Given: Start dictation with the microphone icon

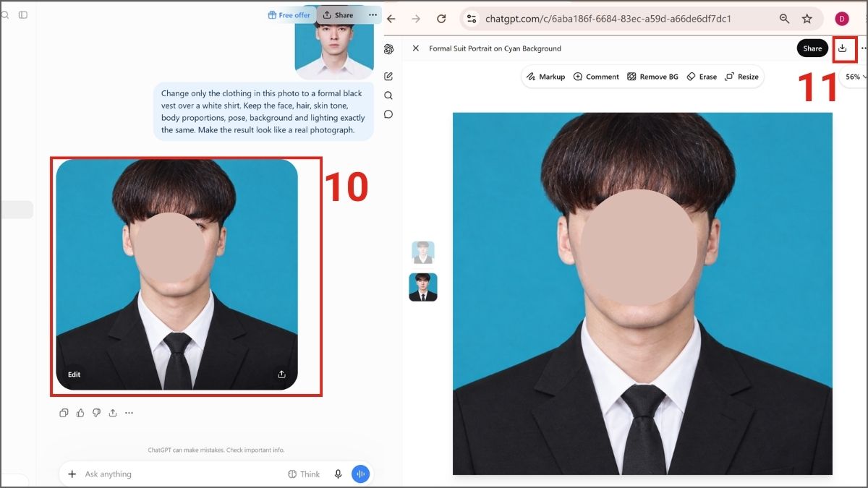Looking at the screenshot, I should 338,474.
